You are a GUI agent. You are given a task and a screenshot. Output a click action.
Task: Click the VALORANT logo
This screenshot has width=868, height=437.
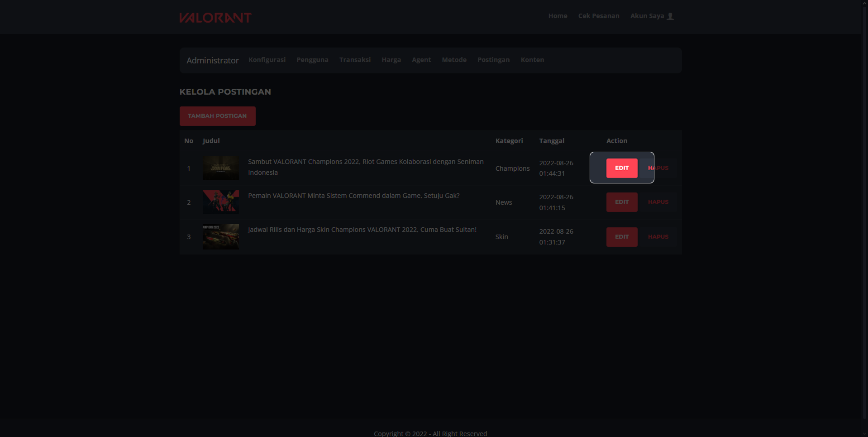[x=215, y=17]
